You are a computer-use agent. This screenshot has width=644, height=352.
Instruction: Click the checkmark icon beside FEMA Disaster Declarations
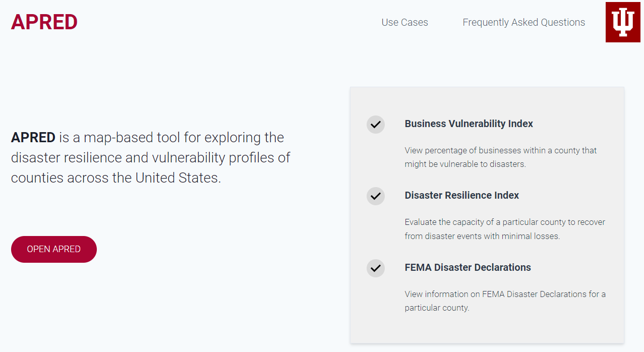pyautogui.click(x=376, y=268)
